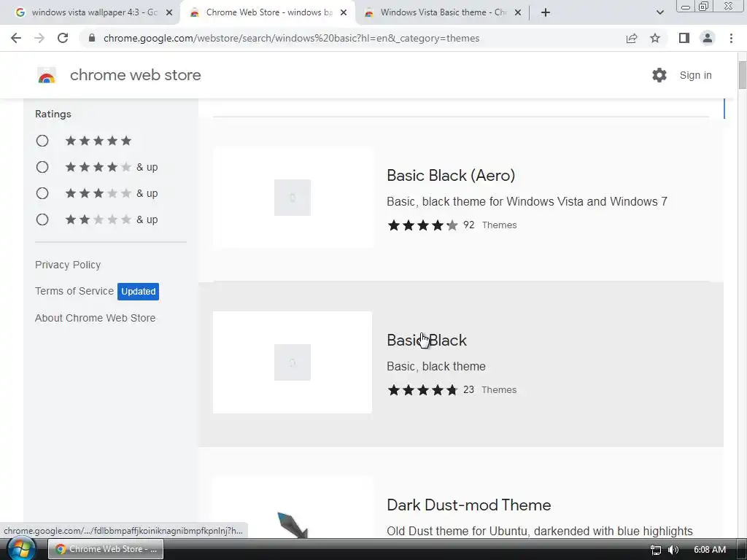Bookmark this page with the star
This screenshot has width=747, height=560.
(x=655, y=38)
